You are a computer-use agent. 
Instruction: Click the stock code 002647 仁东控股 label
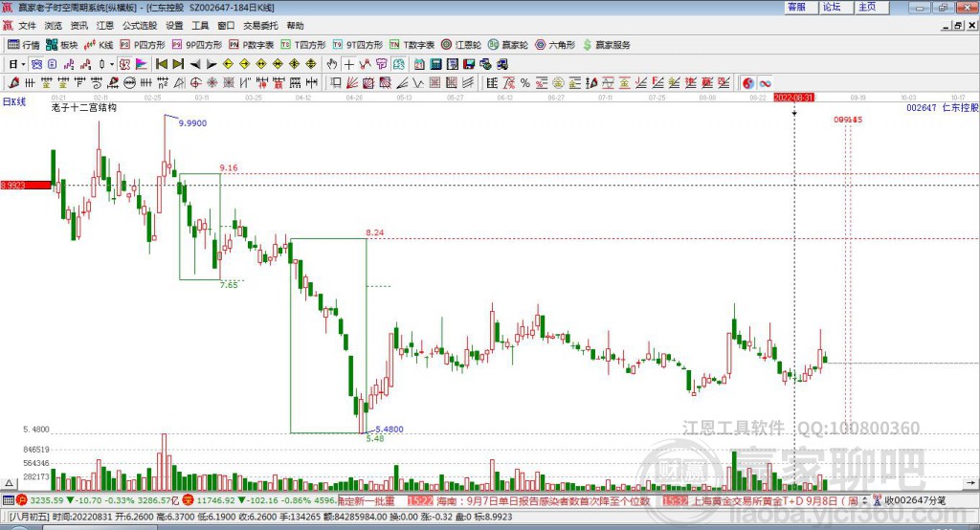pos(942,107)
